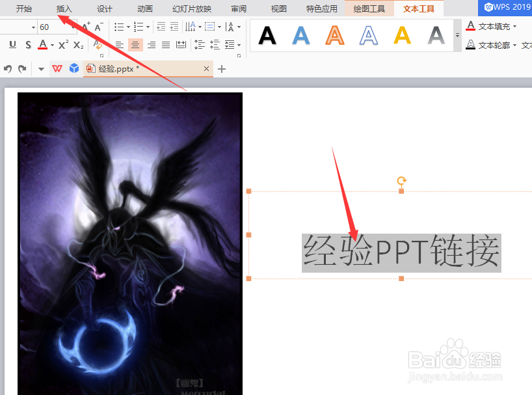The height and width of the screenshot is (395, 532).
Task: Apply text shadow with the S button
Action: (x=28, y=44)
